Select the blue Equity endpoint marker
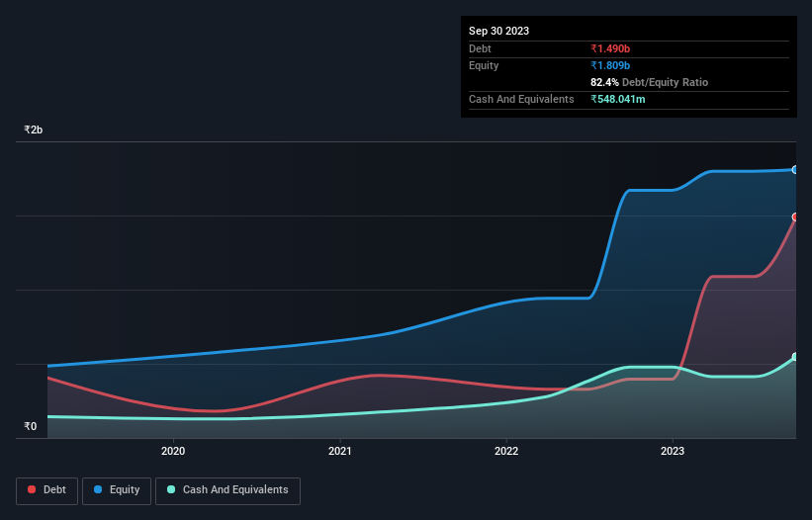812x520 pixels. click(795, 170)
